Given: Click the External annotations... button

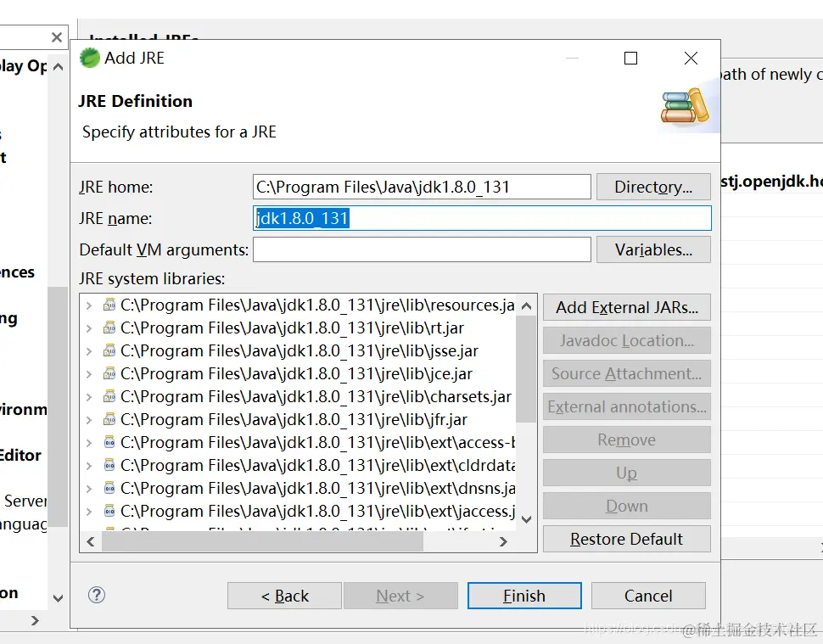Looking at the screenshot, I should point(627,406).
